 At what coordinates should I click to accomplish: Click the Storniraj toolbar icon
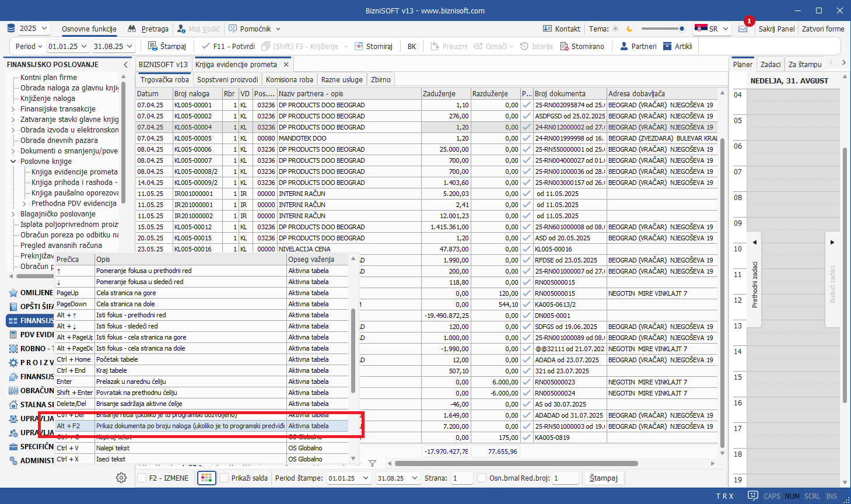tap(359, 46)
